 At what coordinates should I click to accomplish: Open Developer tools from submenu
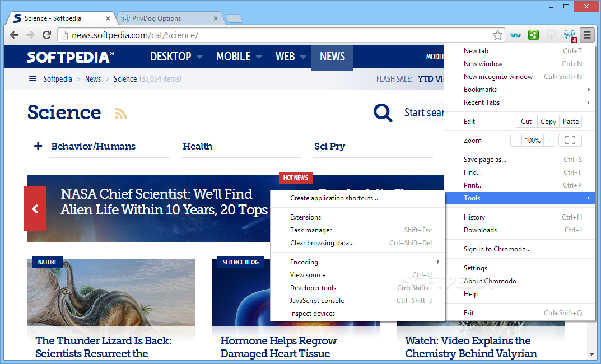coord(357,288)
